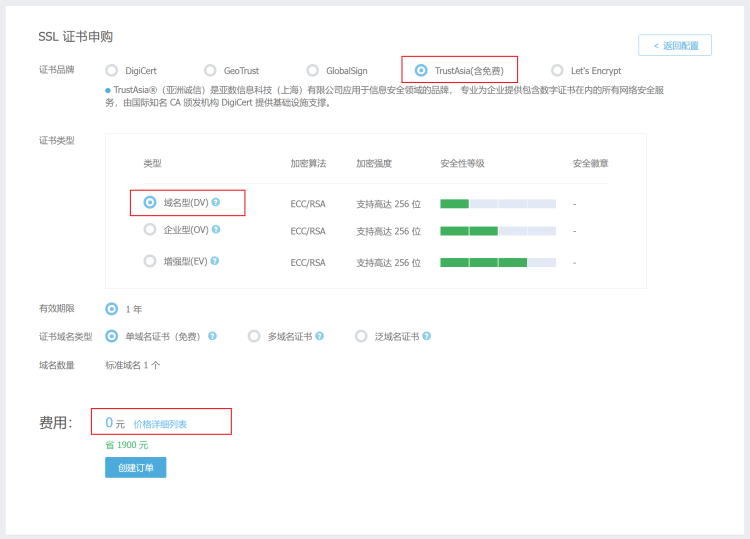This screenshot has height=539, width=750.
Task: Click the 加密算法 column header
Action: 308,164
